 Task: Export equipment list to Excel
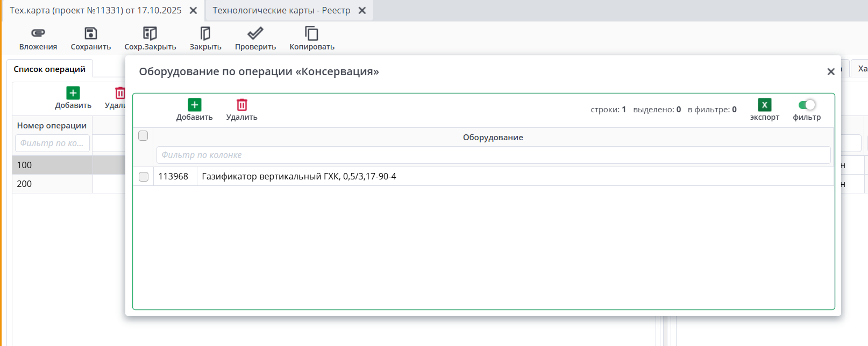tap(765, 105)
